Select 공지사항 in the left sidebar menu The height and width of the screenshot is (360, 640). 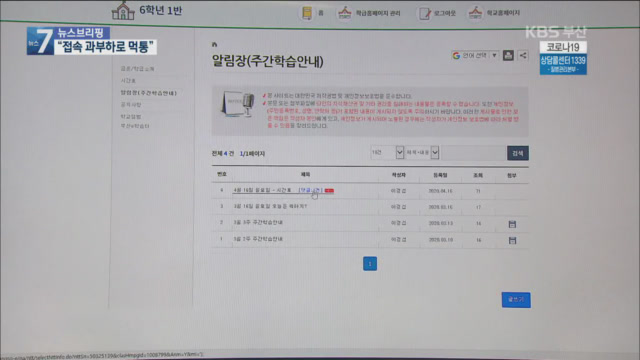click(x=131, y=105)
